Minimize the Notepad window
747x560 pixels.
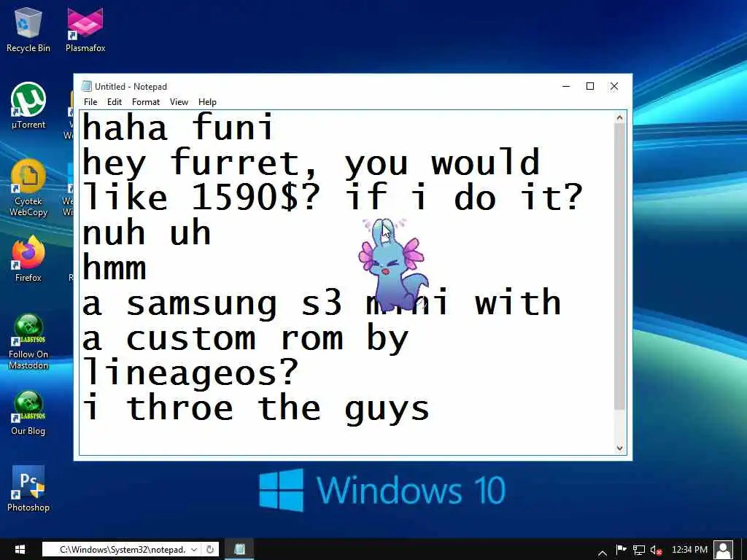tap(566, 86)
